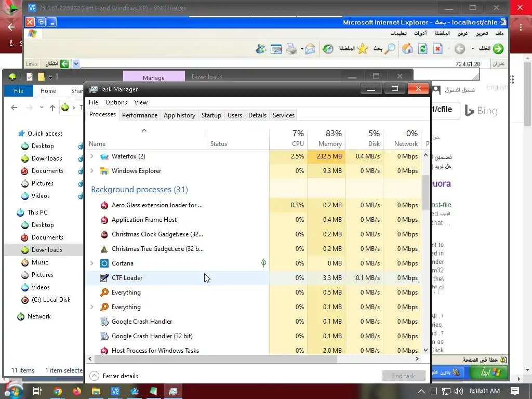Screen dimensions: 532x399
Task: Click the Internet Explorer Favorites star icon
Action: coord(362,49)
